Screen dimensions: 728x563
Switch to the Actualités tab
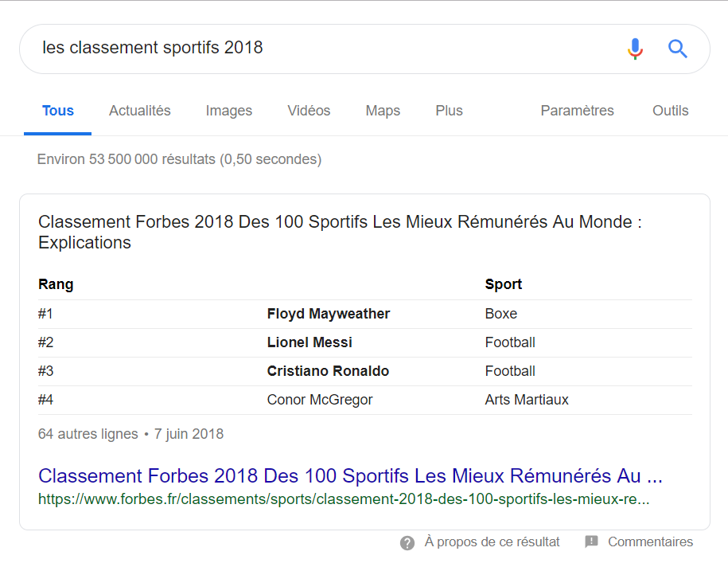click(x=140, y=111)
